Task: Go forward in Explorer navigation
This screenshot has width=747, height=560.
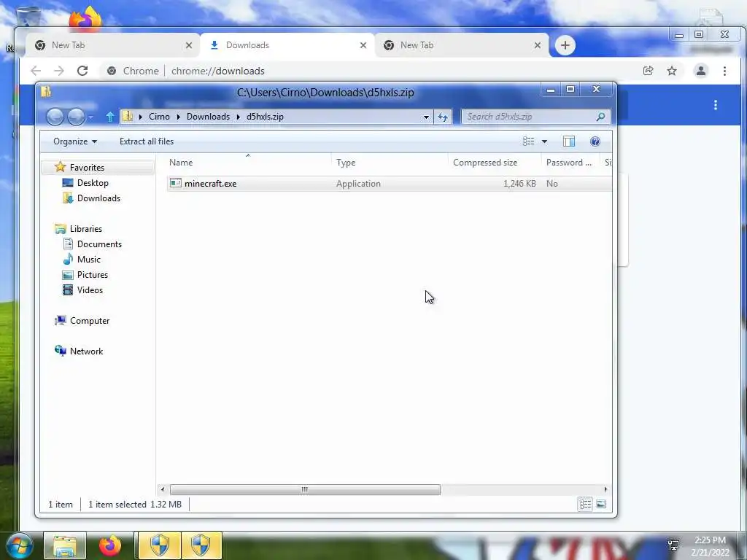Action: click(x=76, y=117)
